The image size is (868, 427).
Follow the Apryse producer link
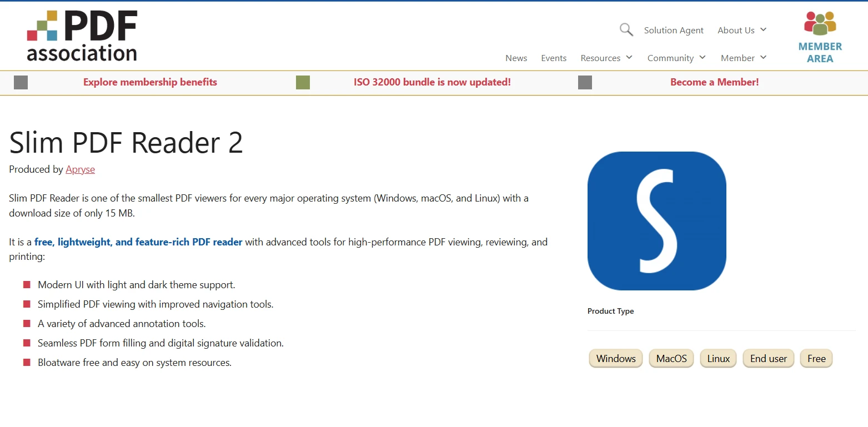tap(80, 169)
